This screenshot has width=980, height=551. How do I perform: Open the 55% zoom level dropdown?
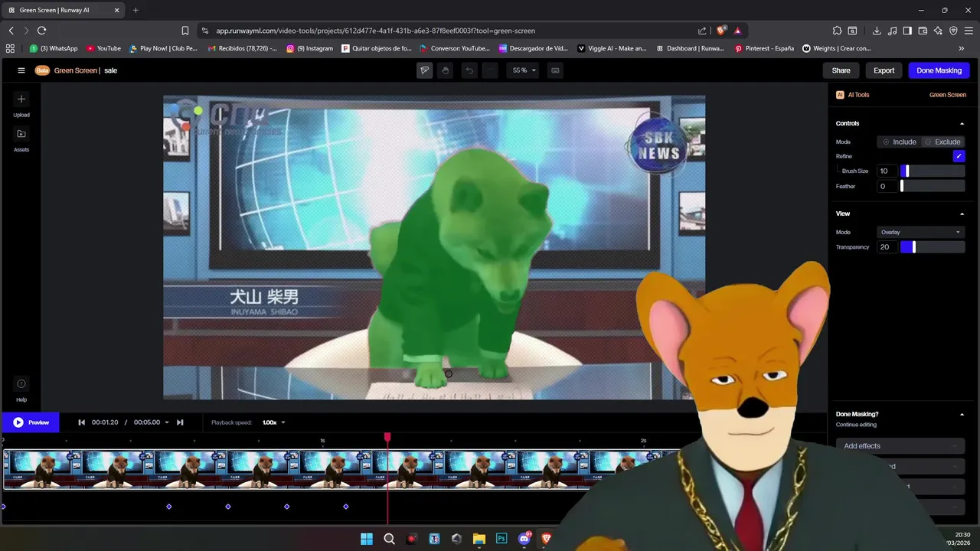pos(524,70)
